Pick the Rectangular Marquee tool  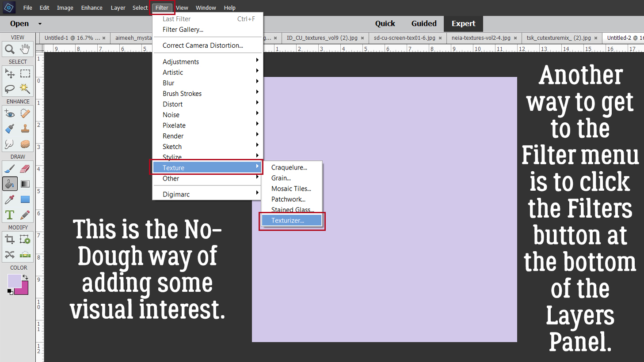[25, 73]
